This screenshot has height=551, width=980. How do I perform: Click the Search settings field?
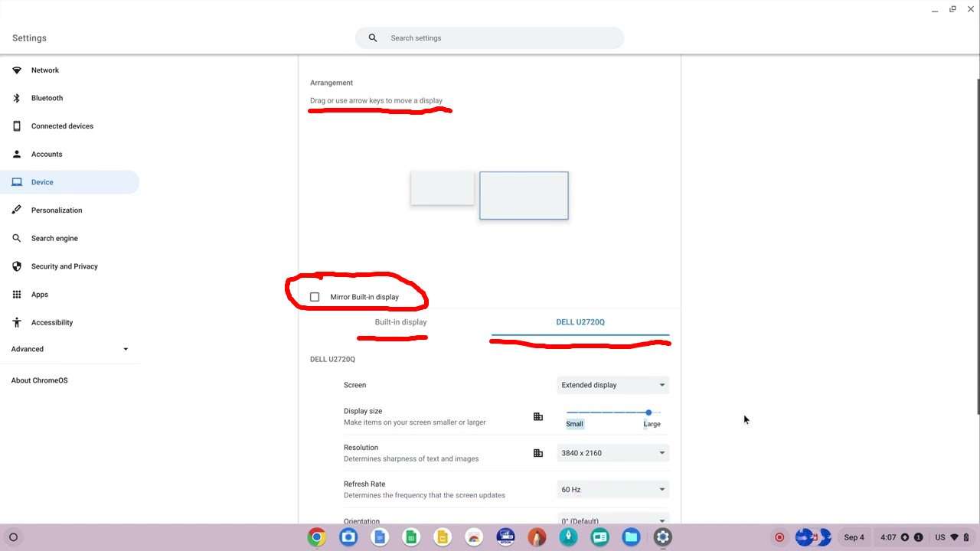tap(490, 38)
